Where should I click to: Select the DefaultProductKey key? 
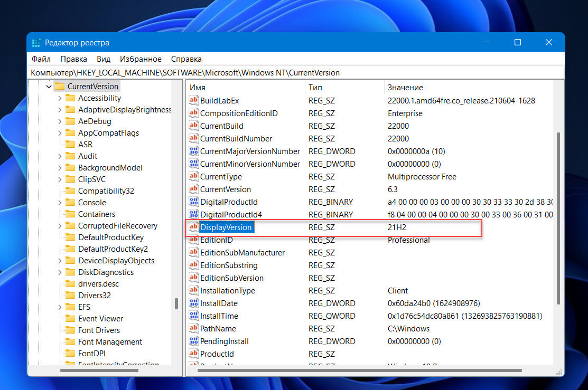(x=110, y=237)
